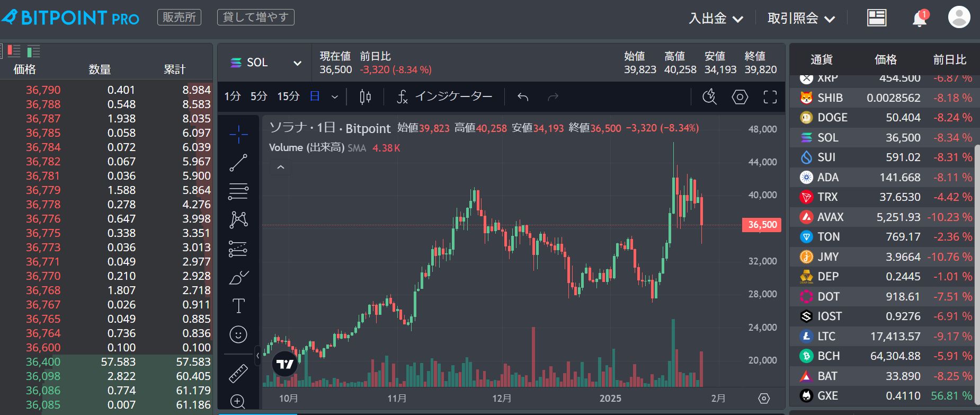Enter fullscreen chart mode

pyautogui.click(x=770, y=97)
